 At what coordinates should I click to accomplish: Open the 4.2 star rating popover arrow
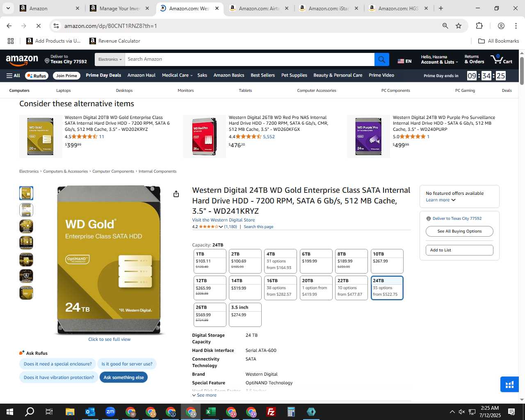221,226
